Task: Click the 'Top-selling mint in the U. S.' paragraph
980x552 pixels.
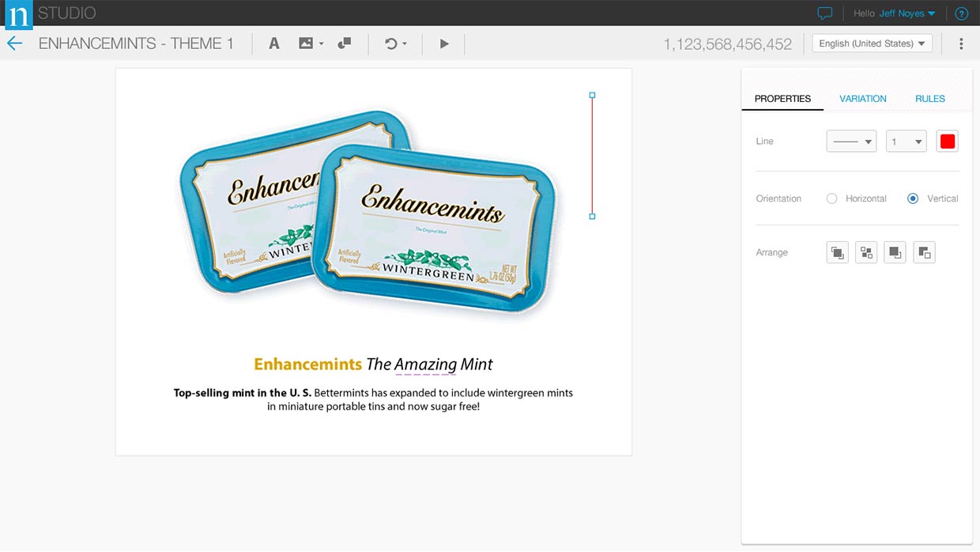Action: pos(373,399)
